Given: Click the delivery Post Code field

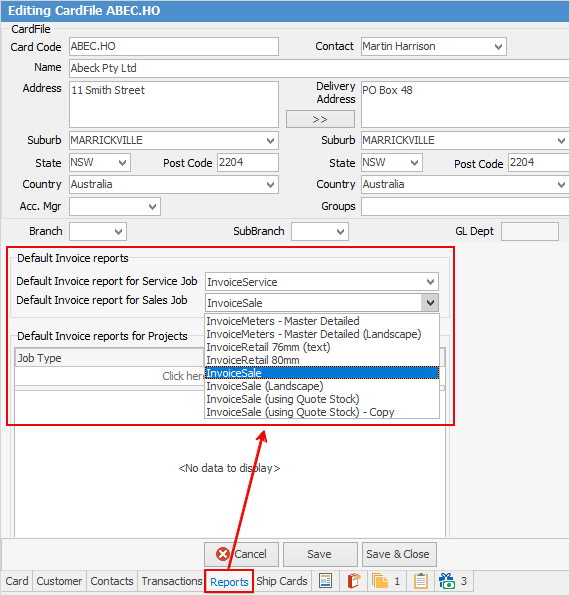Looking at the screenshot, I should tap(539, 163).
